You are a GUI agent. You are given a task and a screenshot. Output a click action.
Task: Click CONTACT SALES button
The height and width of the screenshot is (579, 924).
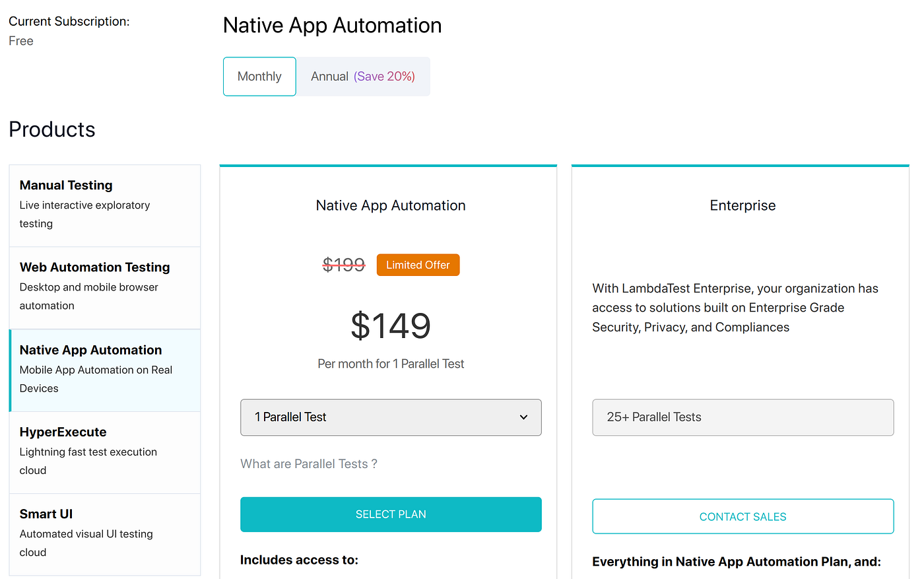pos(742,516)
